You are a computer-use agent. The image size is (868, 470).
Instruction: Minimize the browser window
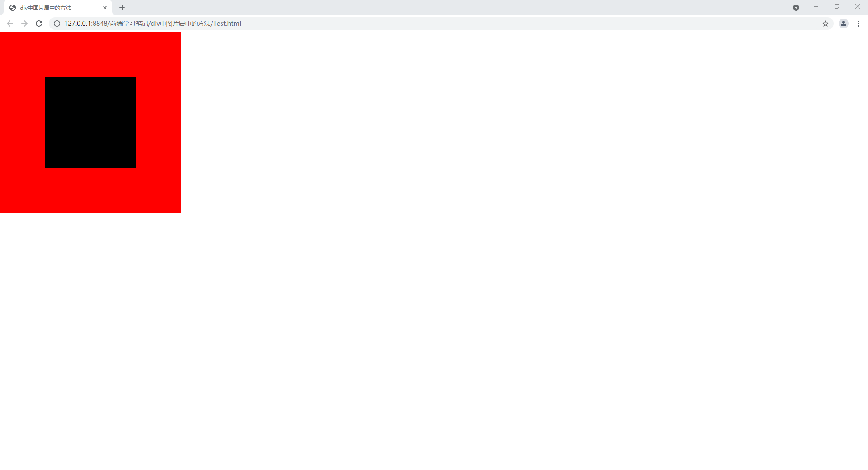(x=816, y=7)
